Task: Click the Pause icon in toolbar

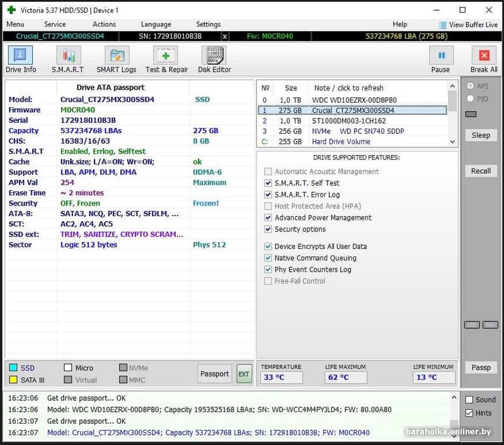Action: tap(442, 55)
